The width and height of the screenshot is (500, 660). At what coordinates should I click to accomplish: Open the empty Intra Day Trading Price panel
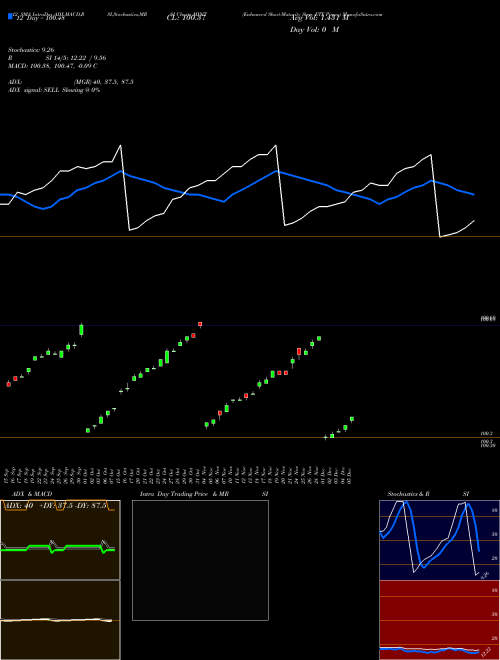click(x=200, y=560)
